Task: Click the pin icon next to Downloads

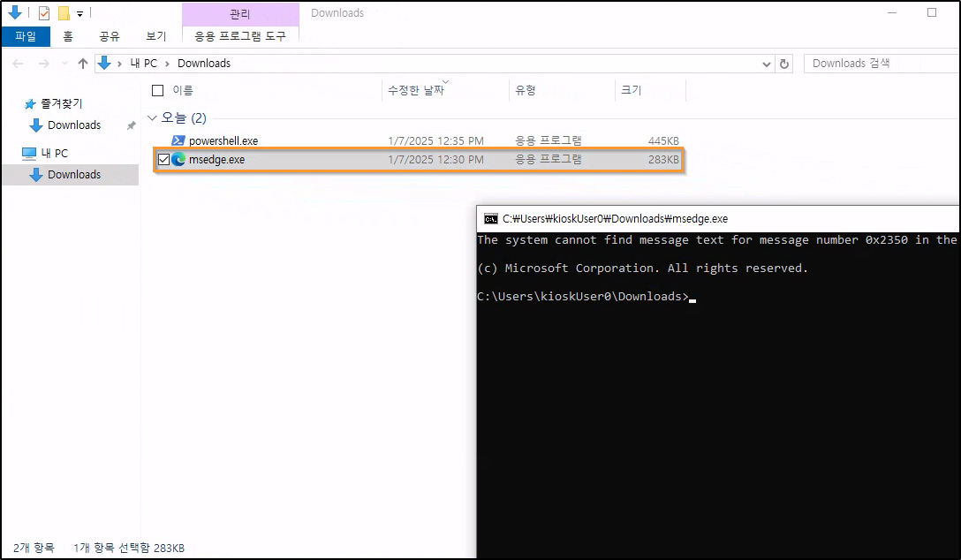Action: 132,125
